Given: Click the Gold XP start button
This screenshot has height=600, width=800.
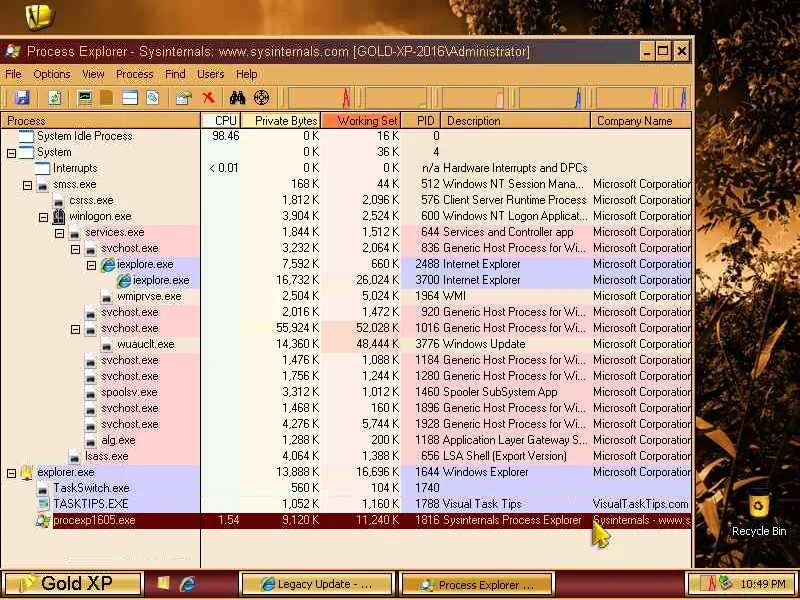Looking at the screenshot, I should click(72, 584).
